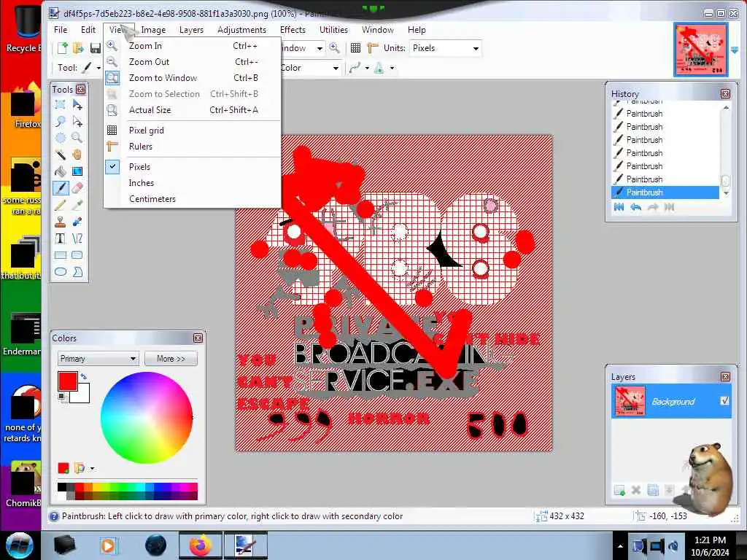Enable Rulers from View menu

[193, 147]
